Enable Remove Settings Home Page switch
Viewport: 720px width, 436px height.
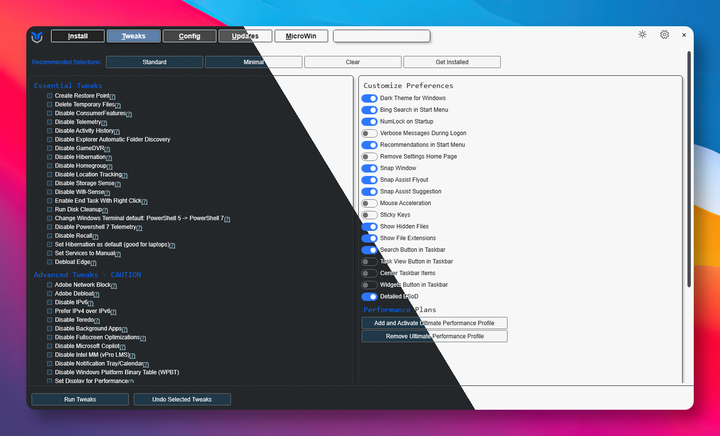[x=369, y=157]
